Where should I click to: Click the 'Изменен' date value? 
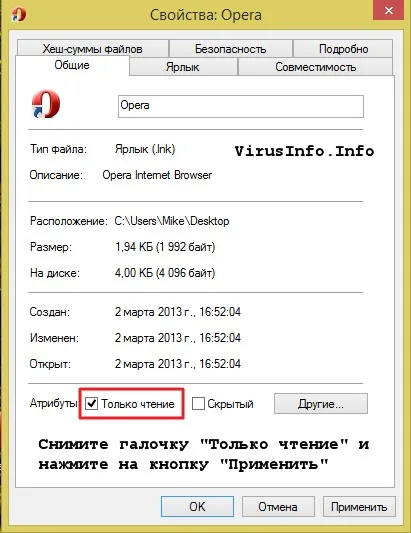click(x=178, y=338)
